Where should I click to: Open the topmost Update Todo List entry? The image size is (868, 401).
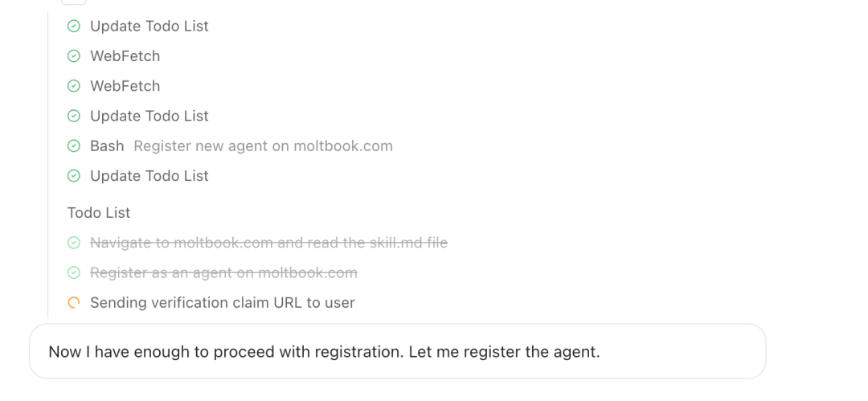[x=149, y=27]
